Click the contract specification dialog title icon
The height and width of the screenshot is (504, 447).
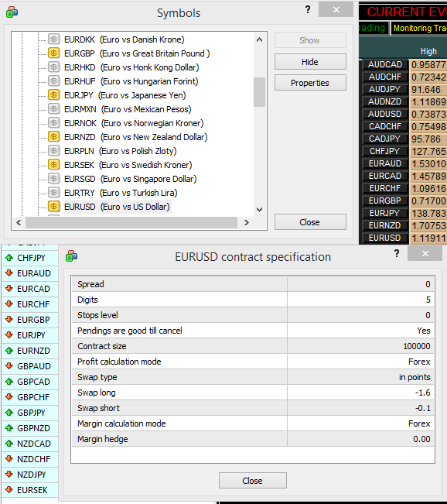71,256
